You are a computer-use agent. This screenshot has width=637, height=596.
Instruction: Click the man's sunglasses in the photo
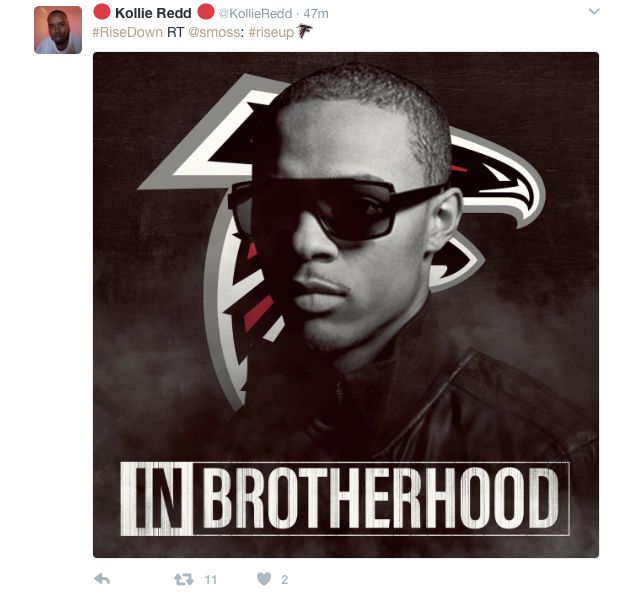click(x=337, y=209)
